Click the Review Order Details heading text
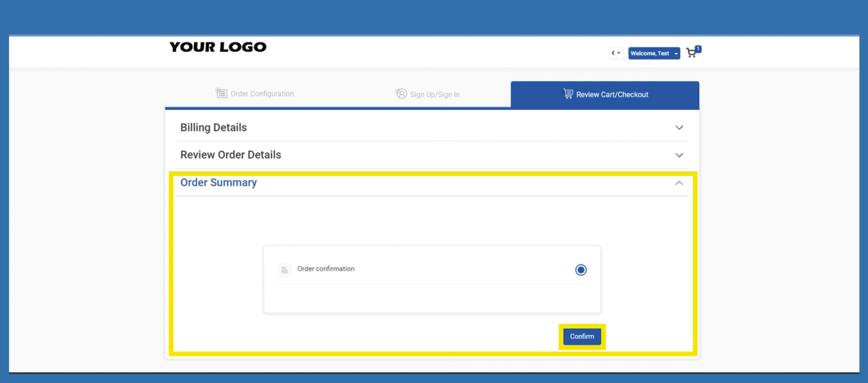The image size is (868, 383). pos(230,155)
